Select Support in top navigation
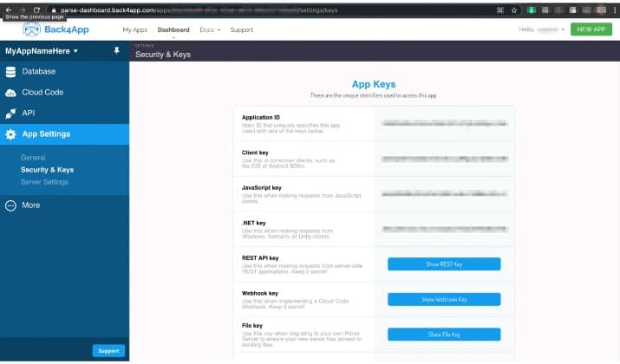 (x=242, y=29)
